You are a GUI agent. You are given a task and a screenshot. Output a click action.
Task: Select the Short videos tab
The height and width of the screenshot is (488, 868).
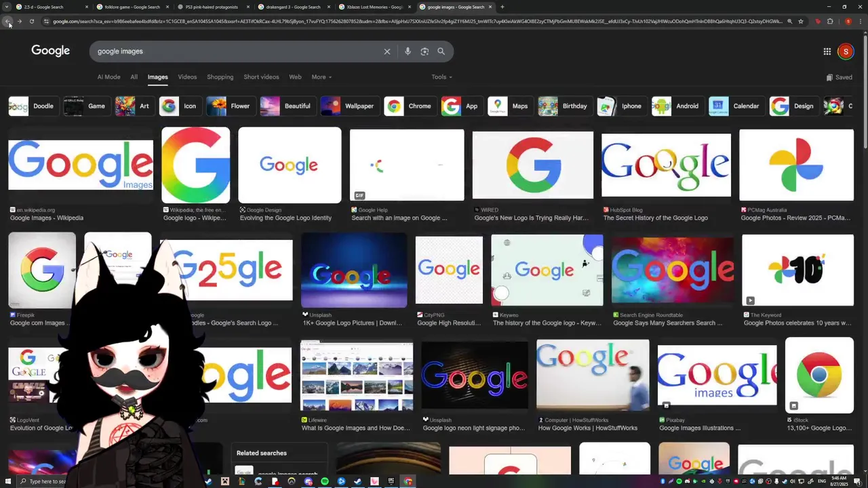click(x=261, y=77)
